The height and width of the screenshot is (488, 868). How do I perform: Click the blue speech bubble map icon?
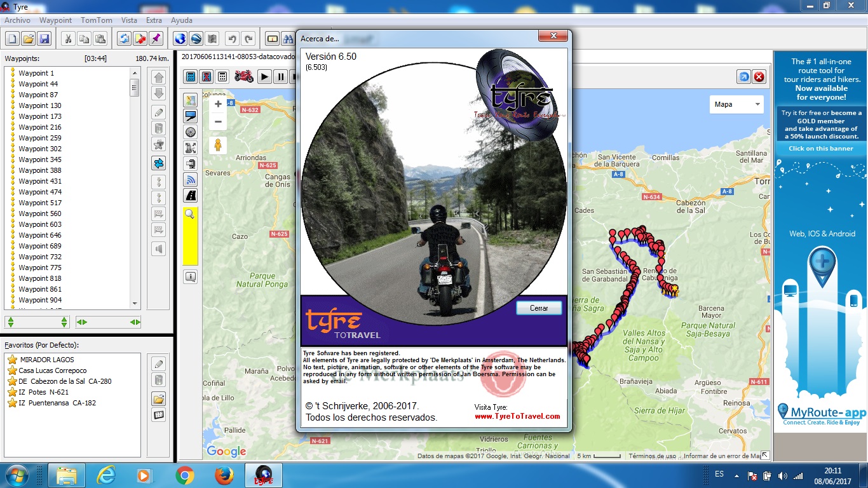190,116
